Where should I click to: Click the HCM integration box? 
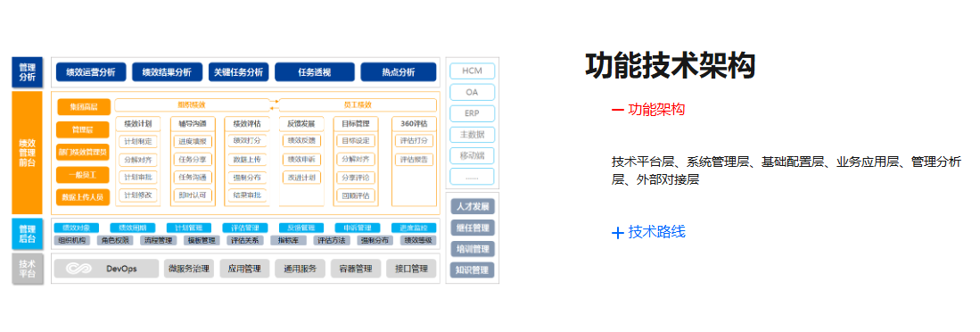coord(473,71)
